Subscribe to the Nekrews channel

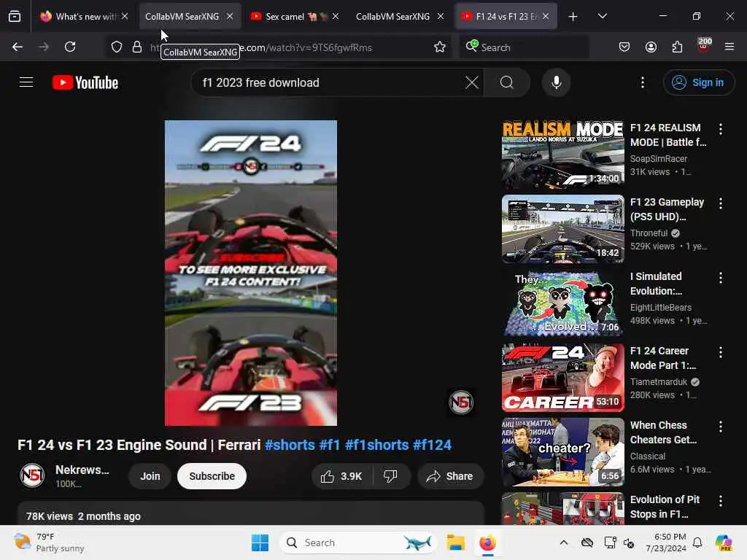pos(212,476)
